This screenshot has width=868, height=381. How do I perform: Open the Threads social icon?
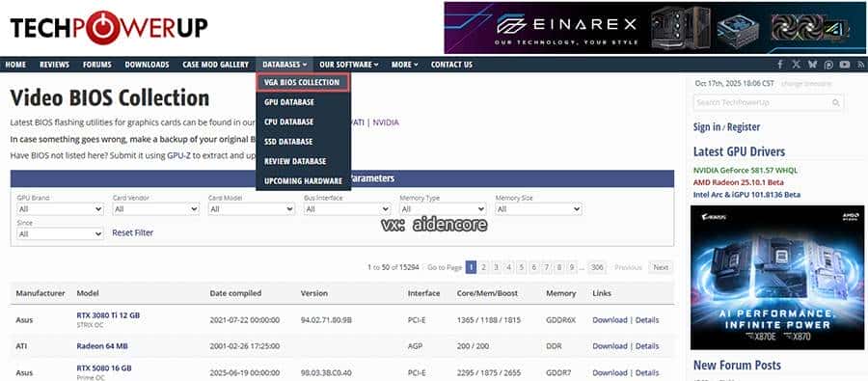pyautogui.click(x=828, y=65)
